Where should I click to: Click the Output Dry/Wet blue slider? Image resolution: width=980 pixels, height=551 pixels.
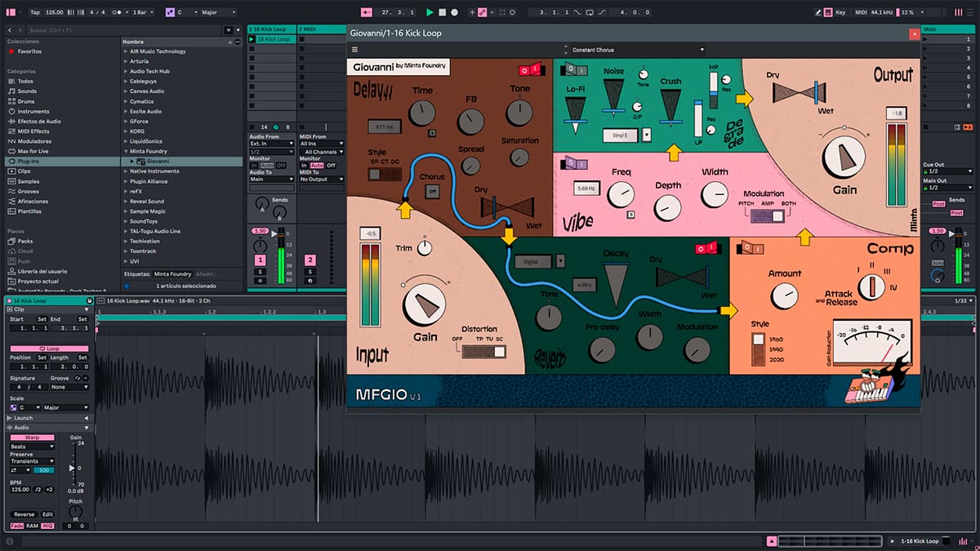point(814,92)
